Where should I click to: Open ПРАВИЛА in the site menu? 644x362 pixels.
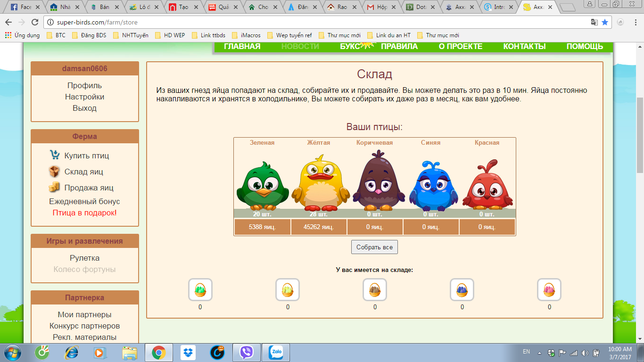pyautogui.click(x=399, y=46)
